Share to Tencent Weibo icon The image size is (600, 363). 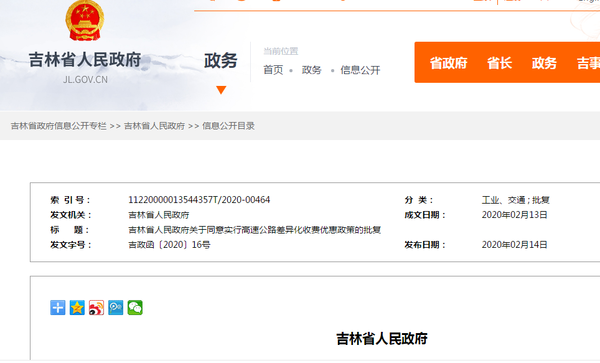click(116, 308)
